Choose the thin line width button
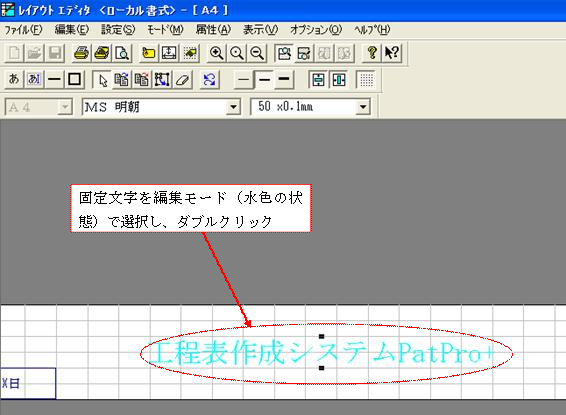 (x=244, y=79)
